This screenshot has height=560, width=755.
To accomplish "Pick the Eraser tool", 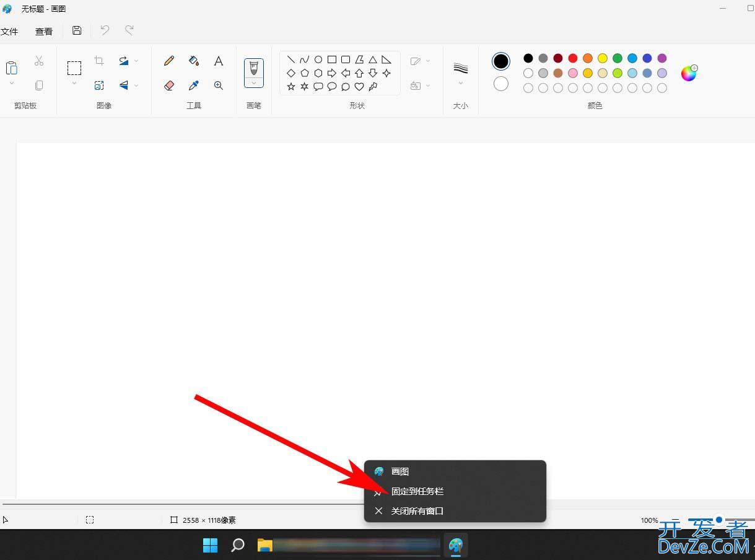I will (x=169, y=85).
